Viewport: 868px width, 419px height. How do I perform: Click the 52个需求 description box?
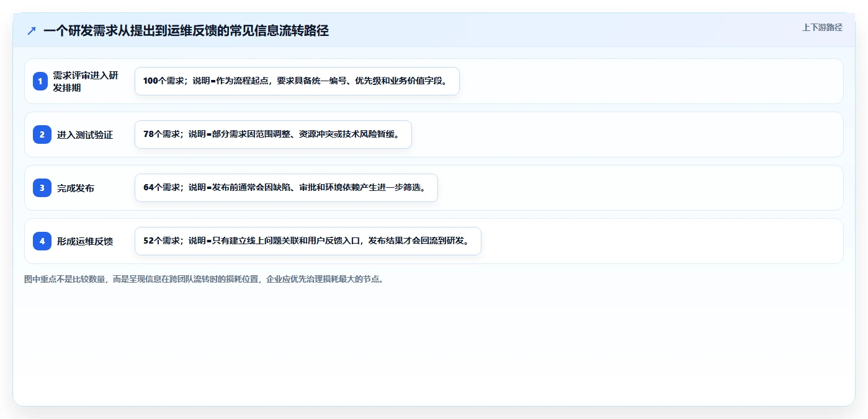(308, 241)
